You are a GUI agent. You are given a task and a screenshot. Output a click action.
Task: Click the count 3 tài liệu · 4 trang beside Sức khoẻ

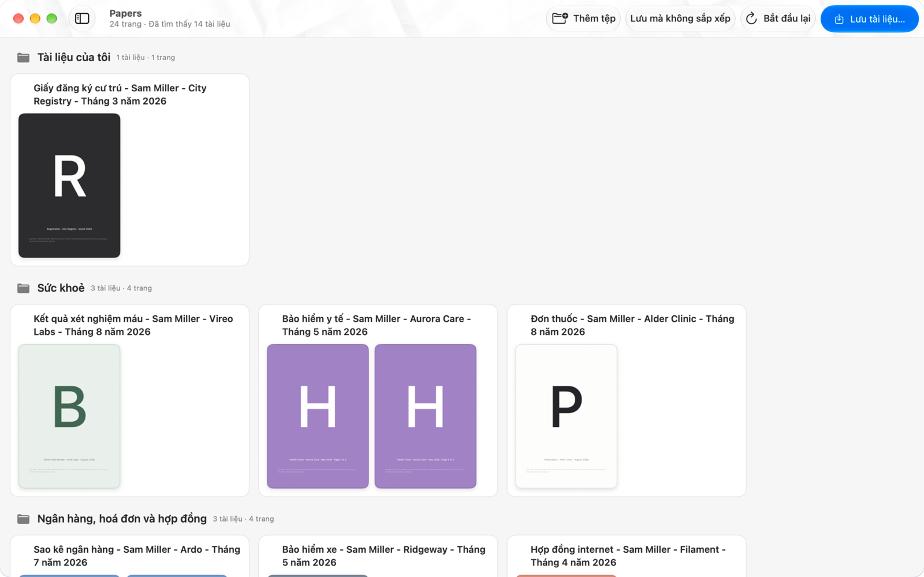(x=121, y=288)
